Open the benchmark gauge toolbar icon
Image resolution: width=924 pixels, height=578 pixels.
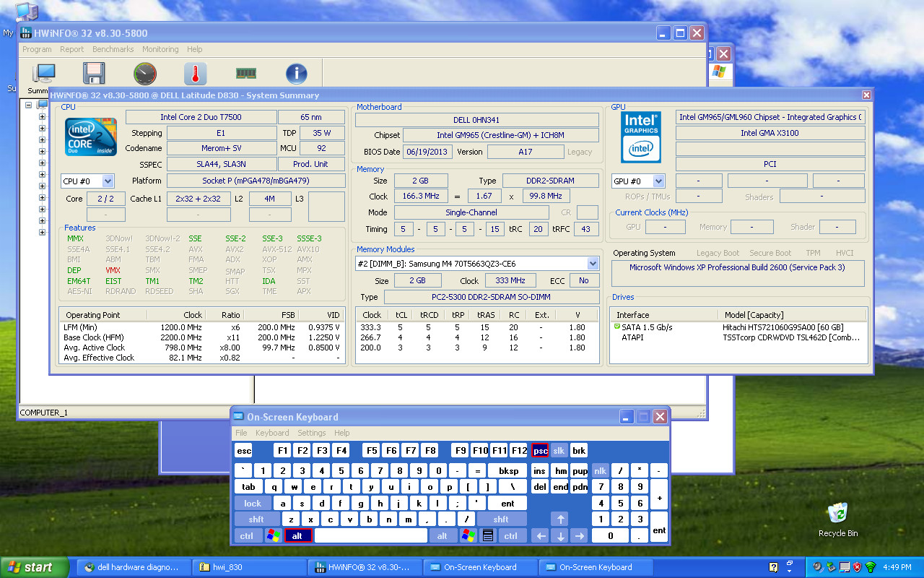[145, 74]
